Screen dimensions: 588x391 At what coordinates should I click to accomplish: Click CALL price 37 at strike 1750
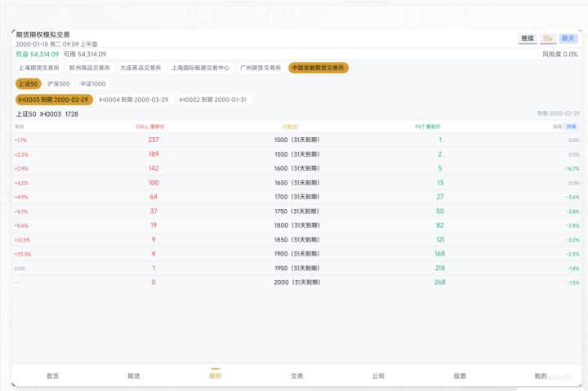pos(154,211)
